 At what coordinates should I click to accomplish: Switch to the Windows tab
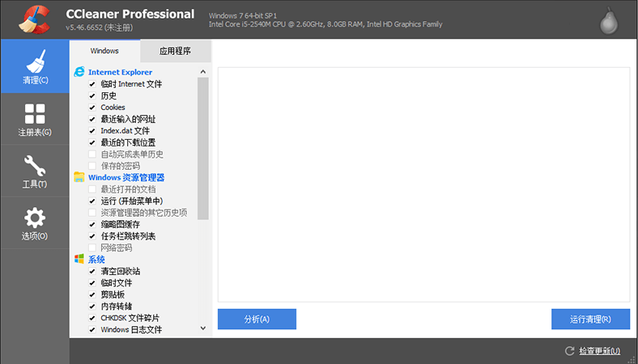pos(104,51)
